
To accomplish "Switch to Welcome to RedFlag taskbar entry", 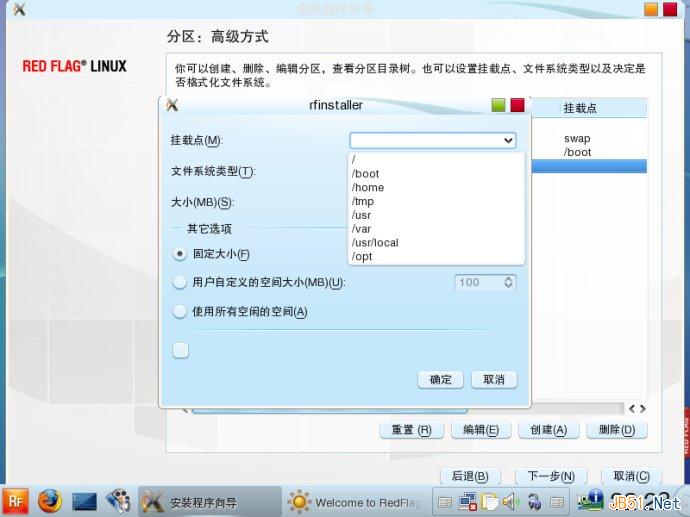I will (x=354, y=502).
